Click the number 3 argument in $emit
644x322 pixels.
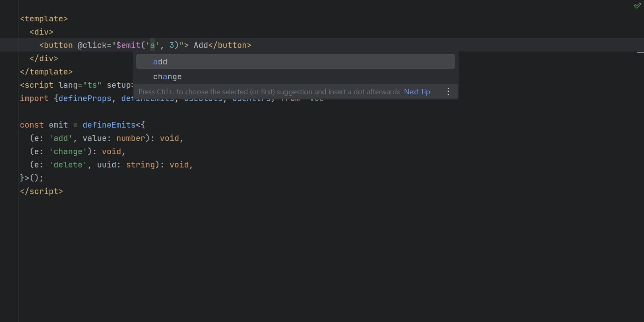pyautogui.click(x=172, y=45)
